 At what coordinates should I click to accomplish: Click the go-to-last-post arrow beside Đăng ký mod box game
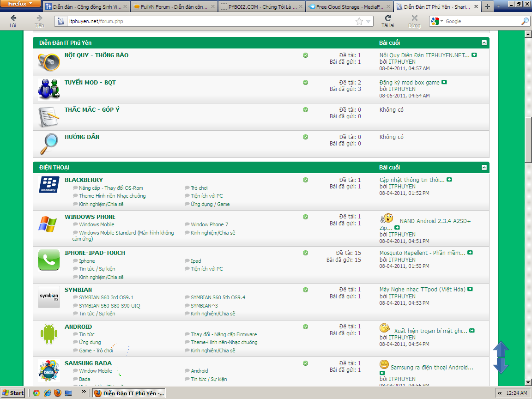(x=444, y=83)
